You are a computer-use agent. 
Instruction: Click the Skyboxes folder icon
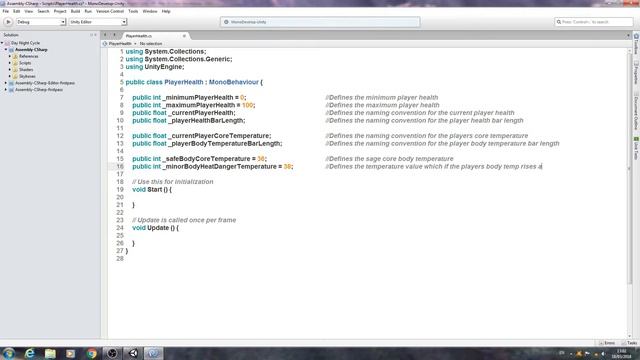point(15,76)
